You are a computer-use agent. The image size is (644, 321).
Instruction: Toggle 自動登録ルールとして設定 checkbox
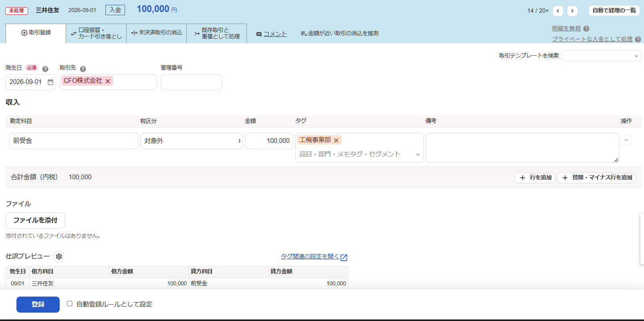(x=70, y=304)
